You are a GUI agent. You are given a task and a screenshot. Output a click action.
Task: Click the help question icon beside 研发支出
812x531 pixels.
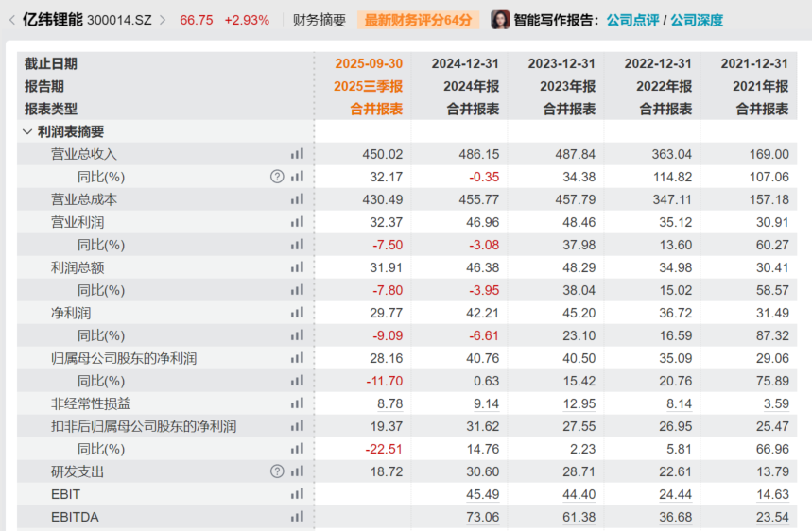click(x=277, y=471)
